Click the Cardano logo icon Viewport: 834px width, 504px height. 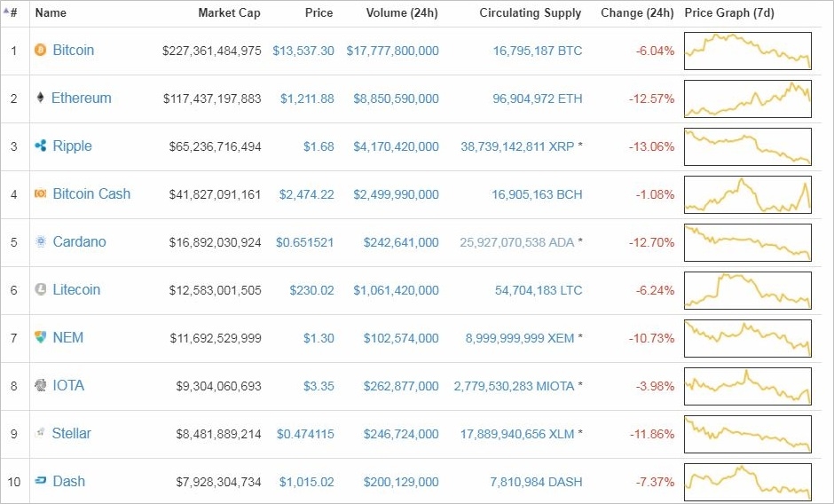40,242
